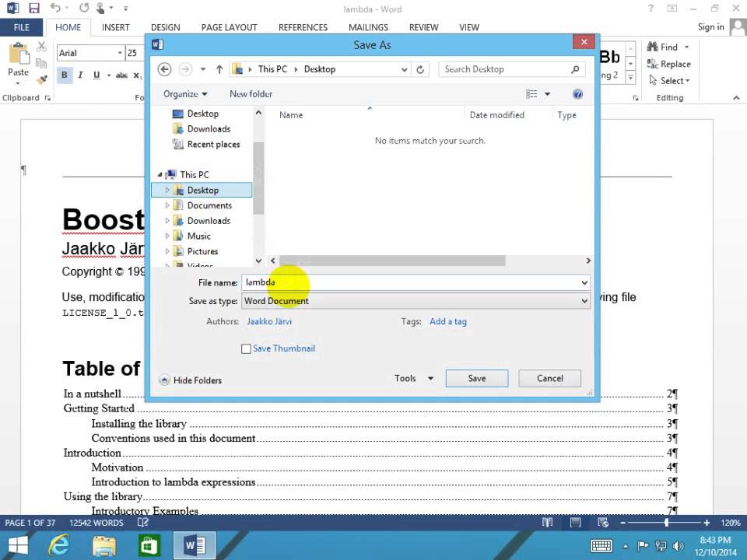Open the Save as type dropdown
The image size is (747, 560).
pos(584,301)
